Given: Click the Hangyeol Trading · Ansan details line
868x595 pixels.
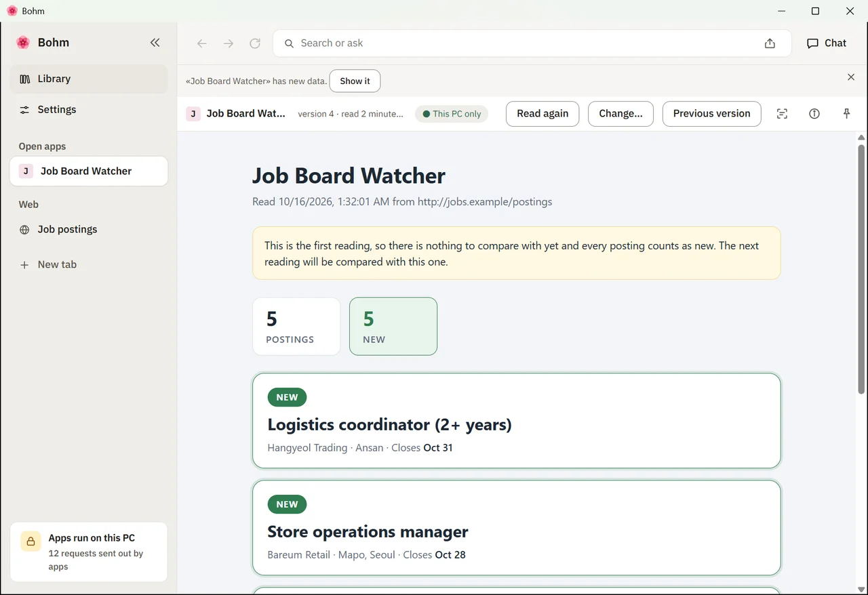Looking at the screenshot, I should point(360,448).
